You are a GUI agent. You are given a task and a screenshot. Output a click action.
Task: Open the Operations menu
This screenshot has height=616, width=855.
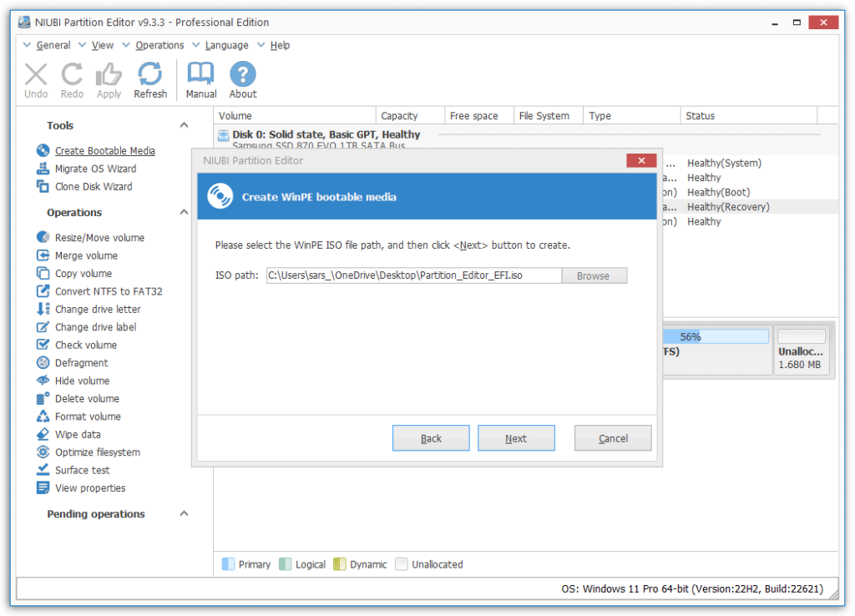click(x=159, y=45)
